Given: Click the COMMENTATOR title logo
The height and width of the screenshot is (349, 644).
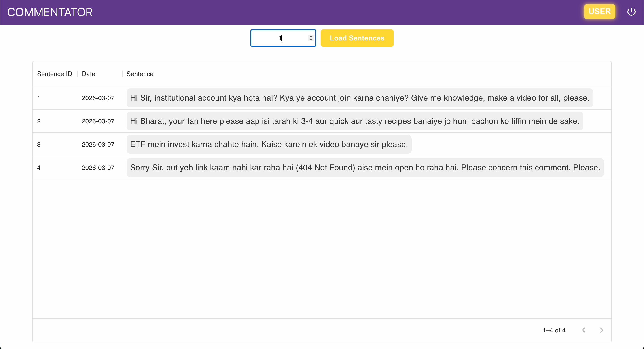Looking at the screenshot, I should 50,12.
